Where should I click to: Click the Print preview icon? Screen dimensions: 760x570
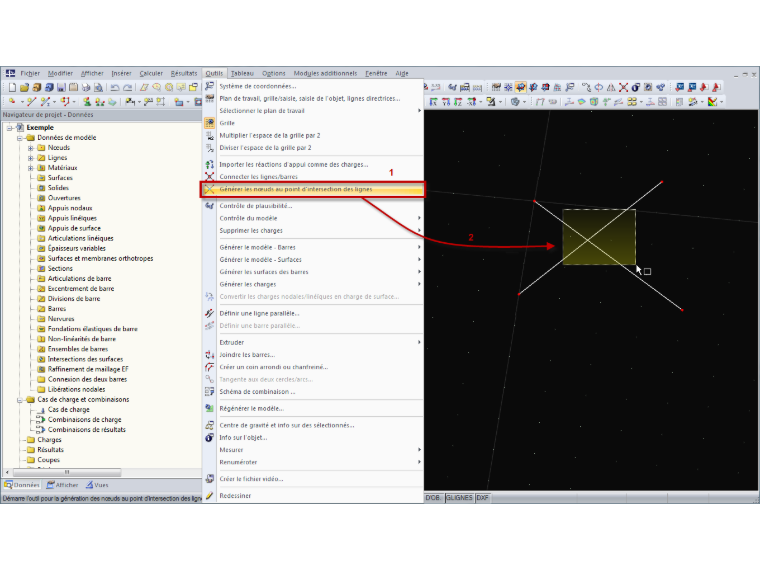pyautogui.click(x=98, y=88)
